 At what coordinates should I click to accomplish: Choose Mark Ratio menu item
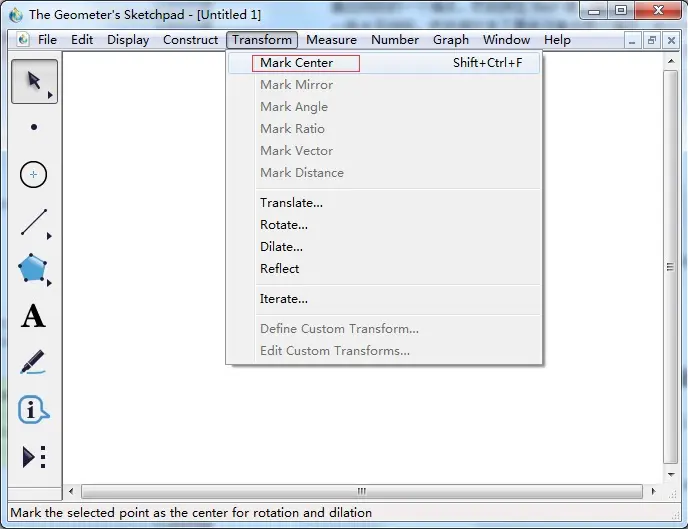tap(384, 129)
